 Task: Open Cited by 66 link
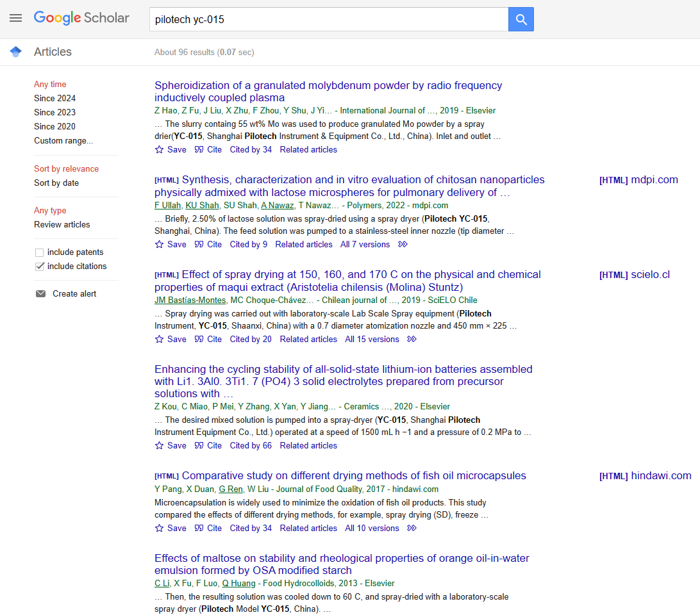click(251, 446)
